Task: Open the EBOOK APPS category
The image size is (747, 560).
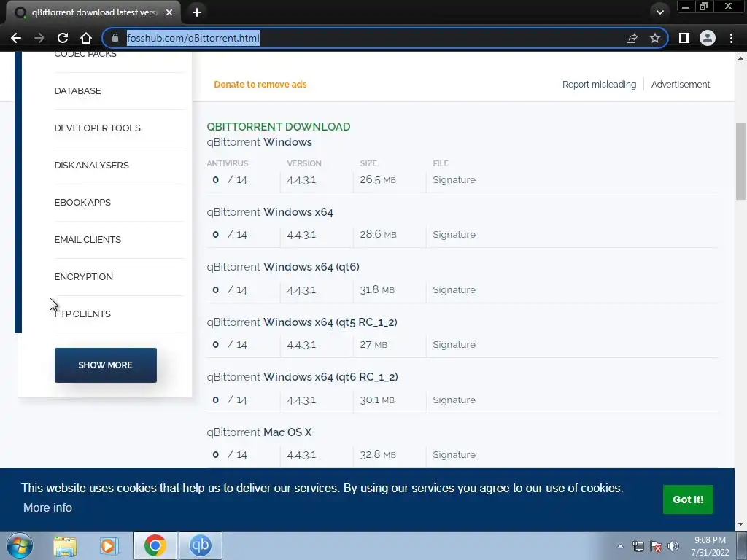Action: coord(82,203)
